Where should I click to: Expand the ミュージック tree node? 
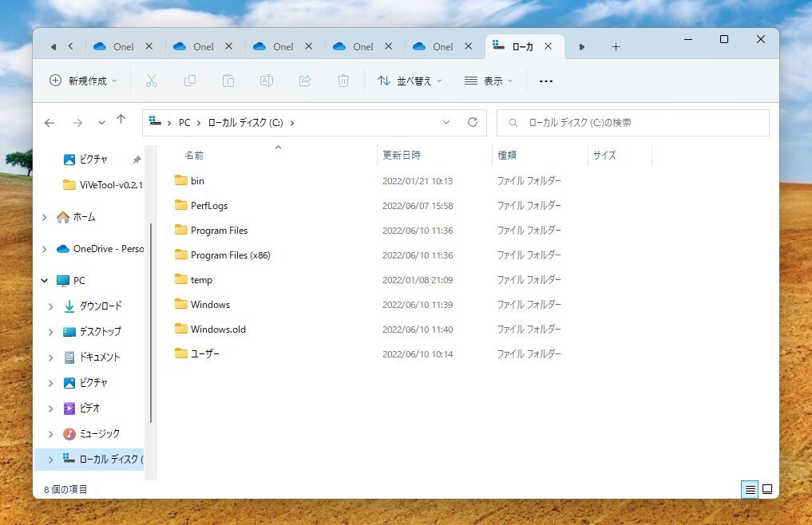(x=51, y=434)
